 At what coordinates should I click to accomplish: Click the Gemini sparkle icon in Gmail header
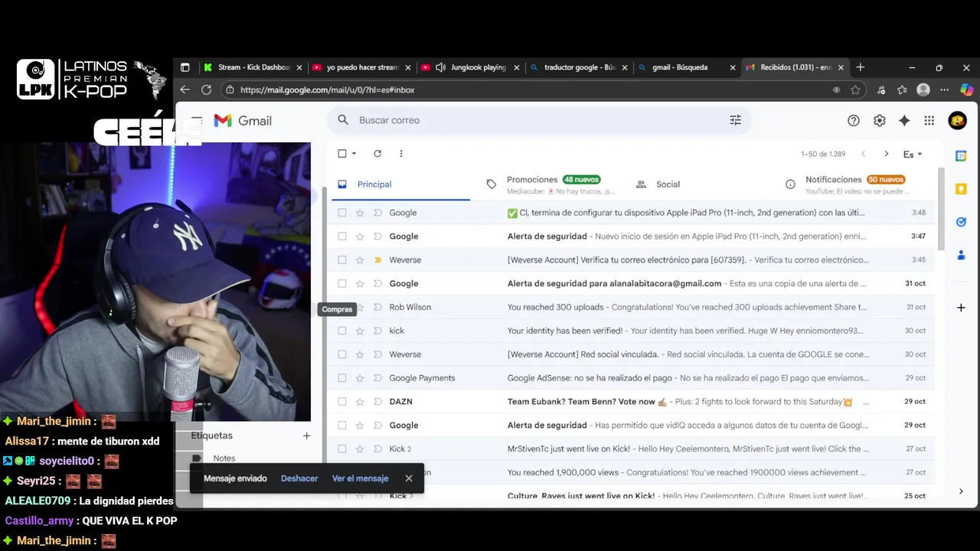pos(904,120)
